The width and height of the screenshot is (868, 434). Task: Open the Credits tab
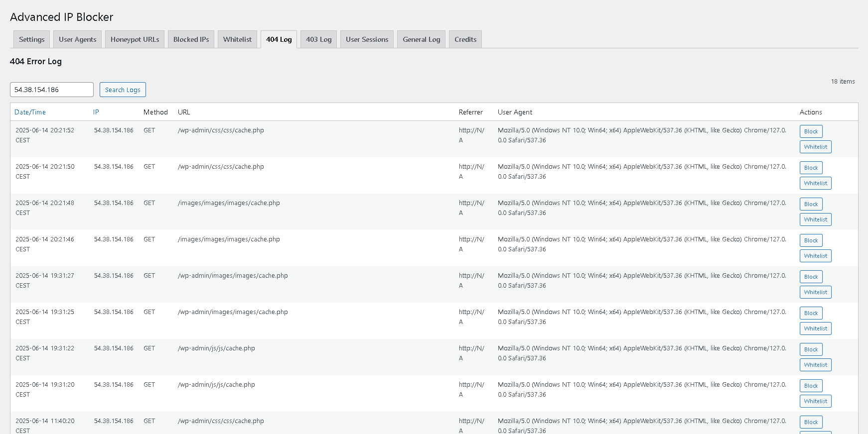(x=465, y=39)
